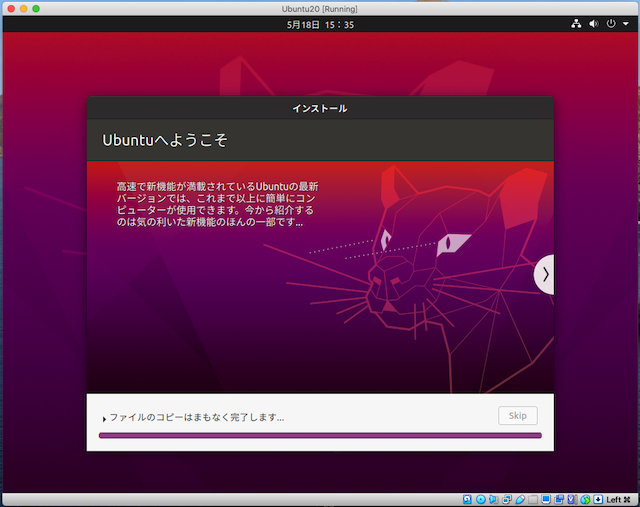Click the VirtualBox shared folders icon
The image size is (640, 507).
click(x=533, y=499)
